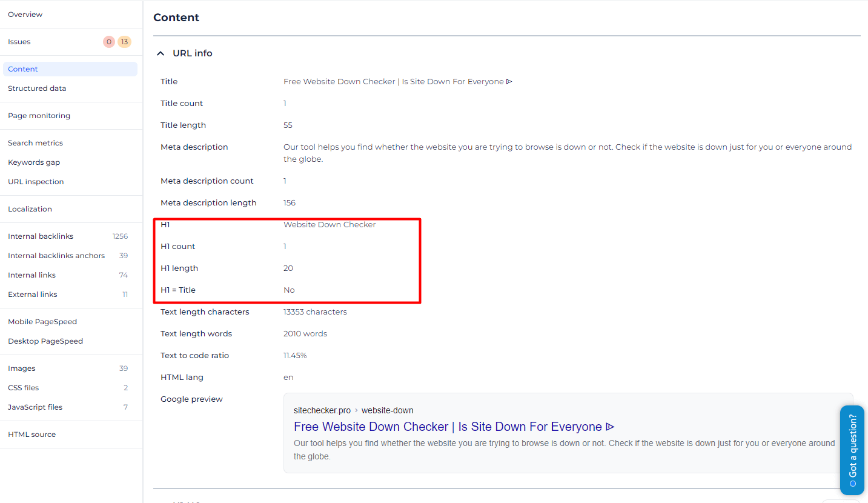Screen dimensions: 868x503
Task: Click the Text length words label
Action: pos(196,334)
